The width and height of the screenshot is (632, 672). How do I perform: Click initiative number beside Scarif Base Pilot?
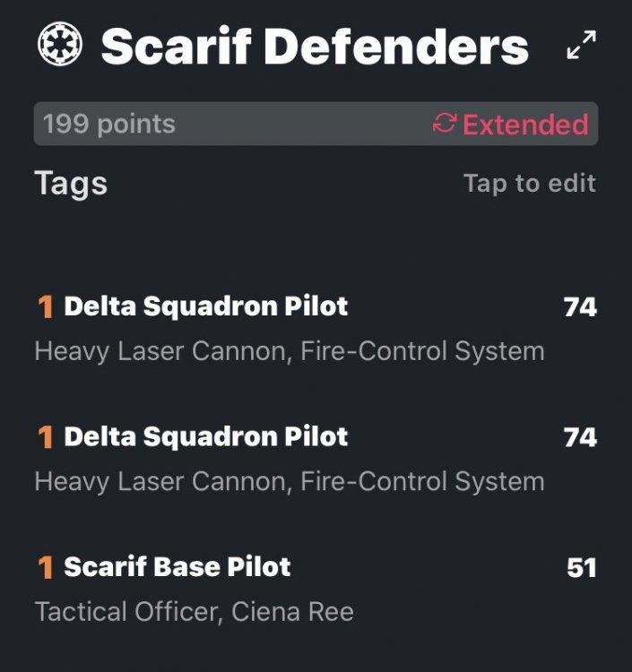[45, 567]
